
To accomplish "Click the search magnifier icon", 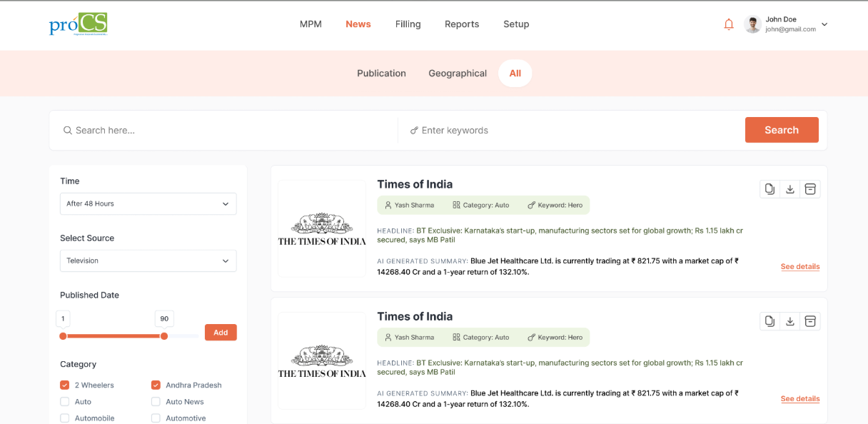I will pos(68,131).
